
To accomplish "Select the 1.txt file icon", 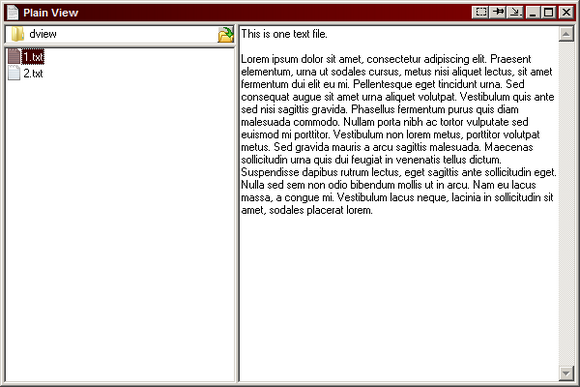I will tap(14, 57).
